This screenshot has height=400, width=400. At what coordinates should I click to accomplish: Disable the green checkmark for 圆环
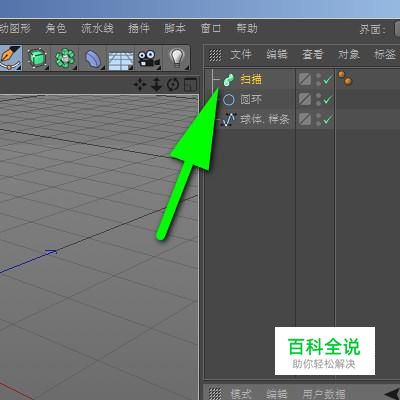click(328, 99)
